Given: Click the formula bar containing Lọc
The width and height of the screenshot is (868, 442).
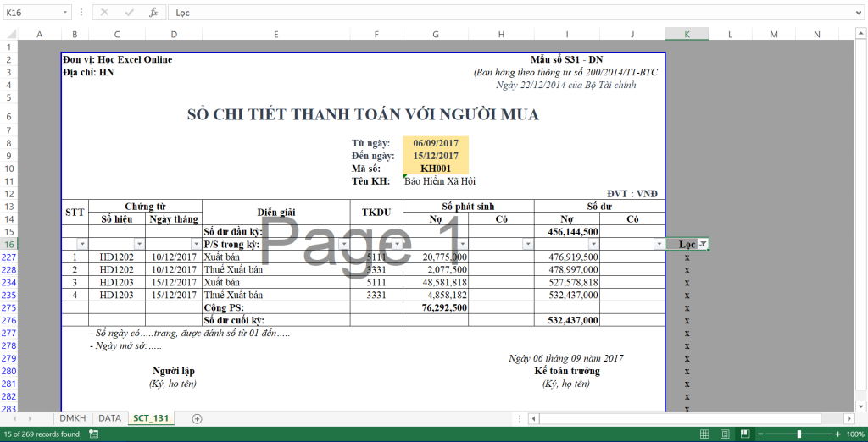Looking at the screenshot, I should (509, 12).
